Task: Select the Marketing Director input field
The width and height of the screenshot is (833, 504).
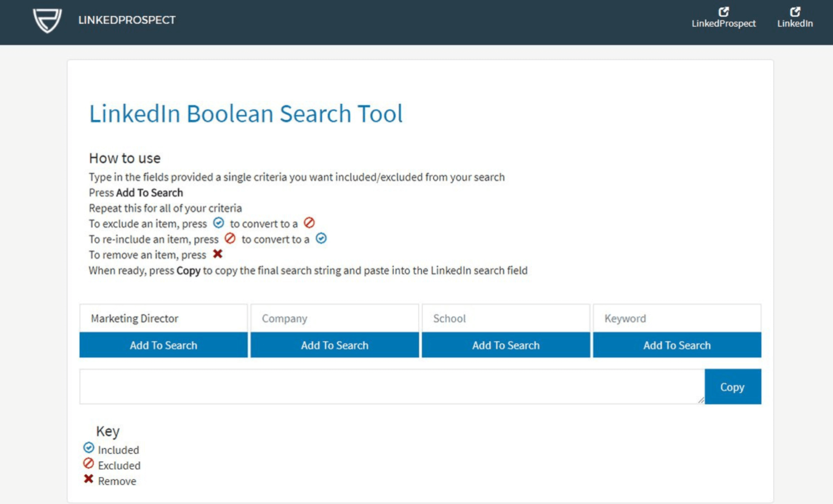Action: point(163,318)
